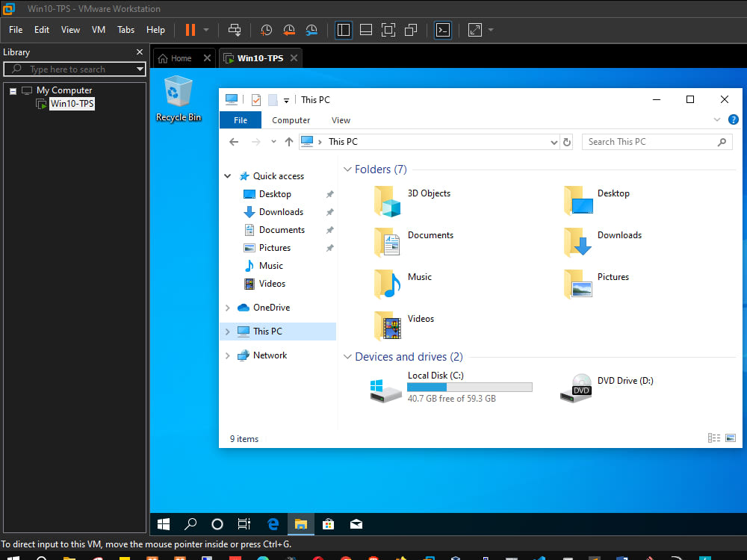Revert the VM to its snapshot

(289, 30)
